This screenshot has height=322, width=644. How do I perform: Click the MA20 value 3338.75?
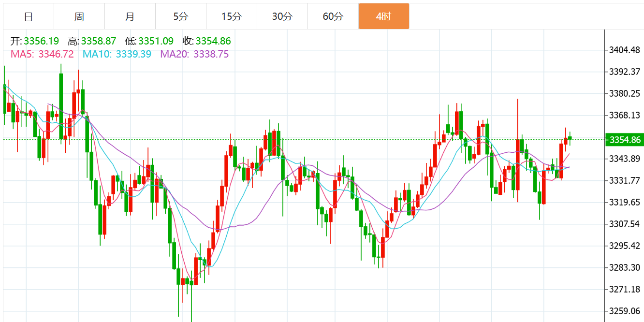click(x=211, y=54)
